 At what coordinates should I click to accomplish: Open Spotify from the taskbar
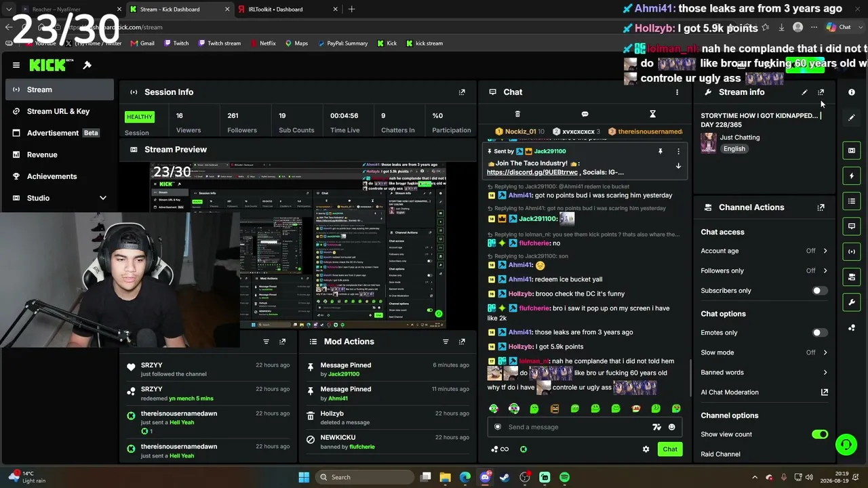coord(564,477)
